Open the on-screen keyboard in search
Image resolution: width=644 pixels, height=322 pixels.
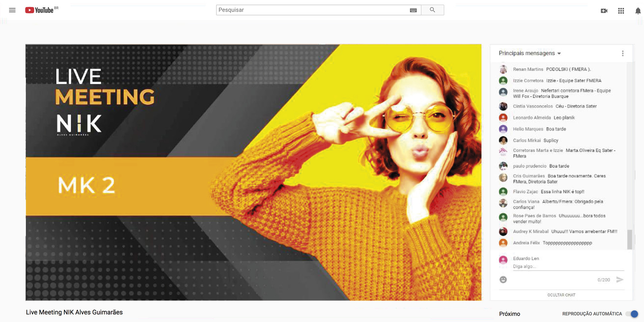click(413, 10)
